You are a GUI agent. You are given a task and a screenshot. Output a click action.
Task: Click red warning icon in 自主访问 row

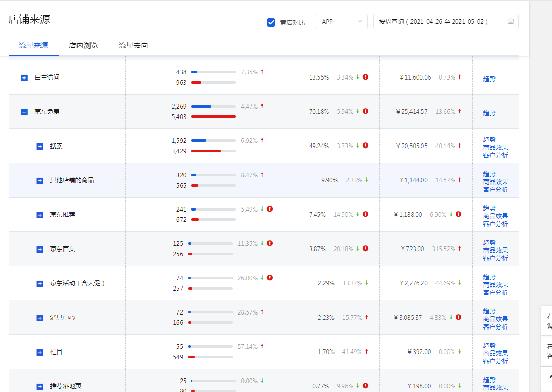[366, 77]
